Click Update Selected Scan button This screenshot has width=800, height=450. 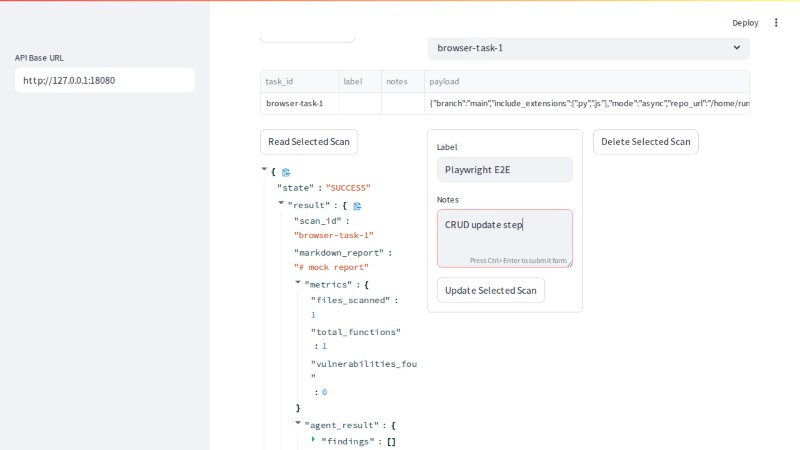(491, 290)
